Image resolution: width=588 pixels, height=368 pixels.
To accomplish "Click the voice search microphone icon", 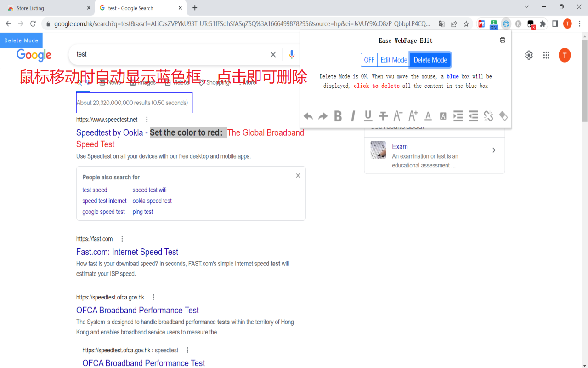I will coord(292,54).
